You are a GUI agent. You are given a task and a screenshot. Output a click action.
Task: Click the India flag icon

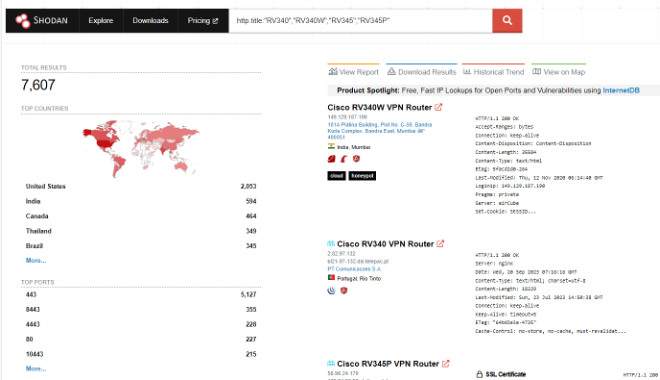(331, 146)
